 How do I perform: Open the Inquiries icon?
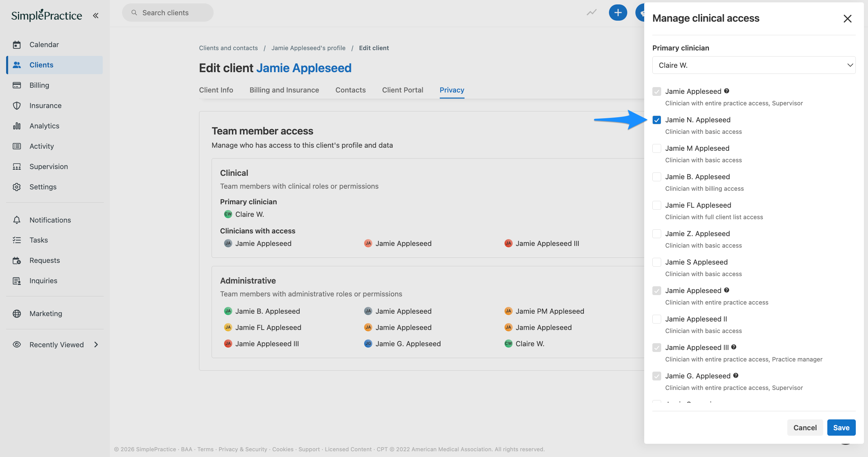(17, 281)
